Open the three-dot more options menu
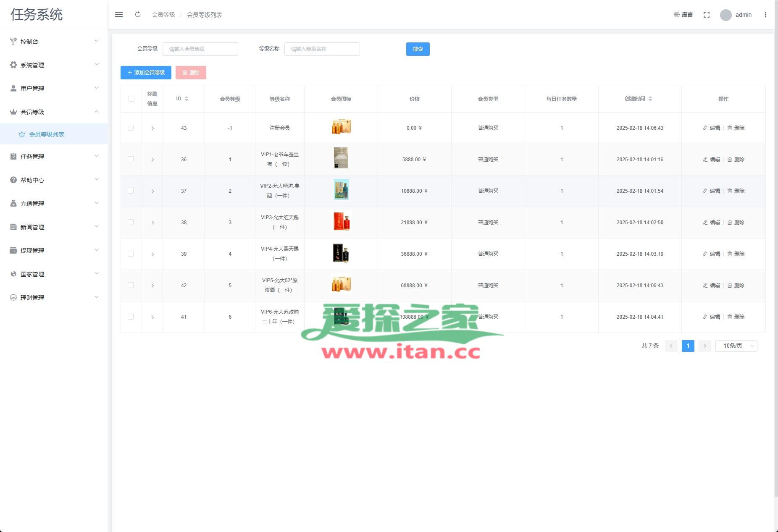 coord(765,15)
